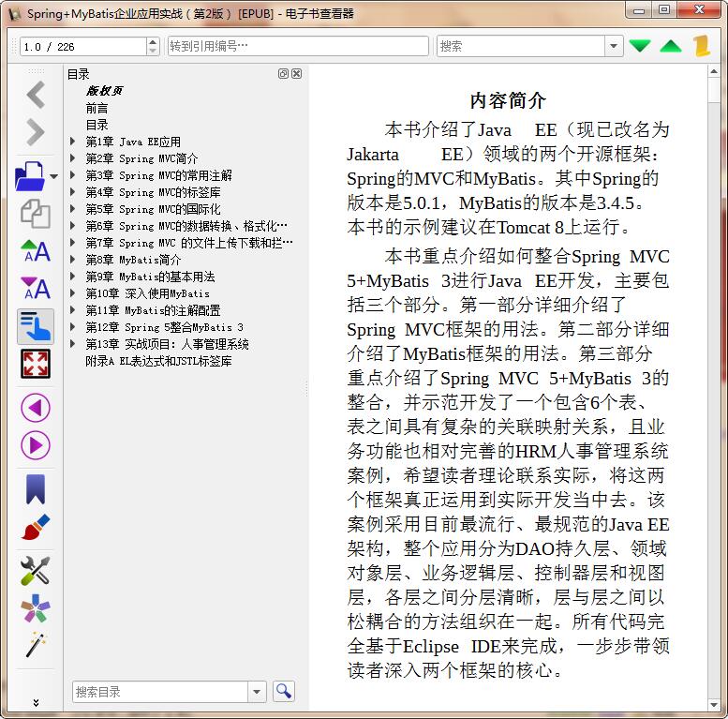Add a bookmark with the bookmark icon

[36, 489]
